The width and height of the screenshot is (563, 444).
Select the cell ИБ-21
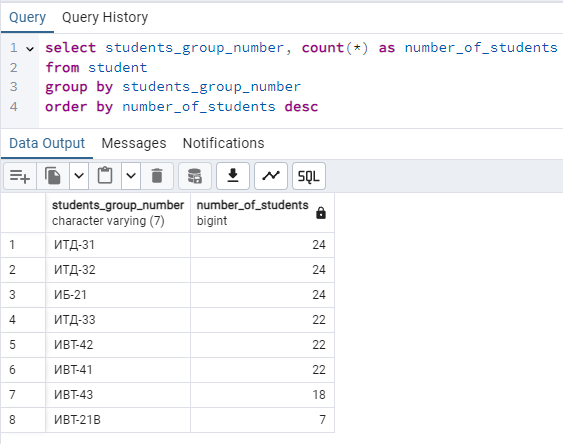118,295
